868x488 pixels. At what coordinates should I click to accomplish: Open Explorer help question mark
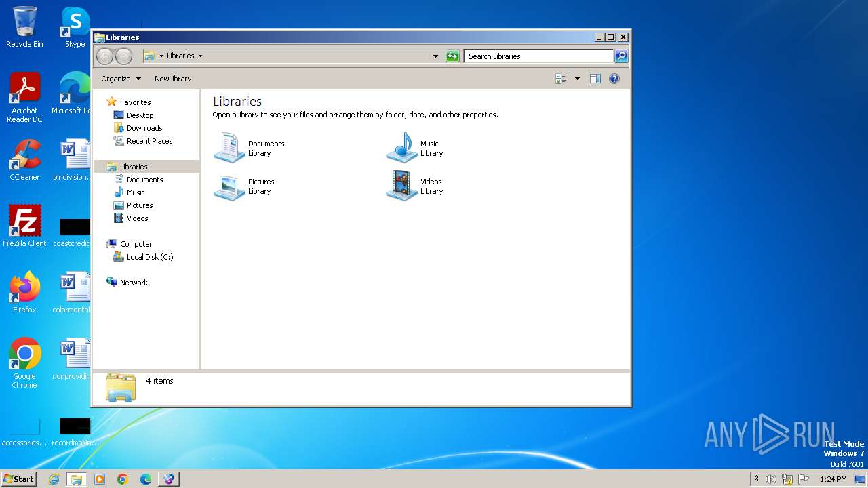(614, 79)
